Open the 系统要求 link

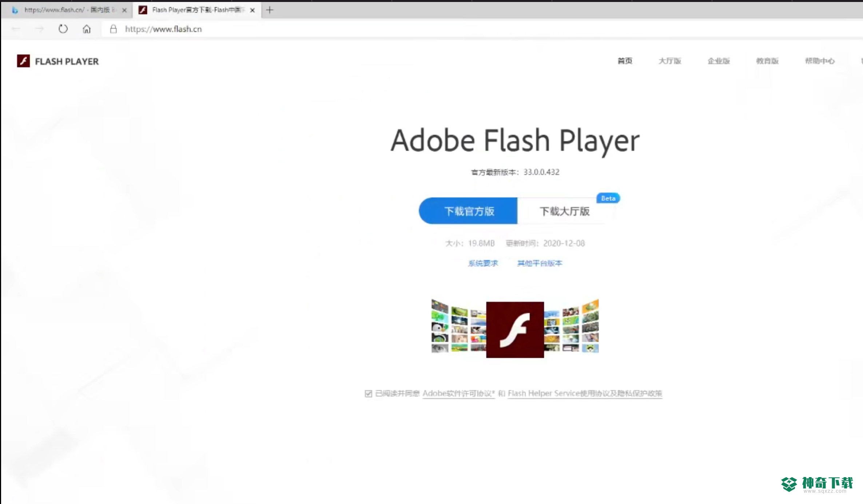[483, 263]
